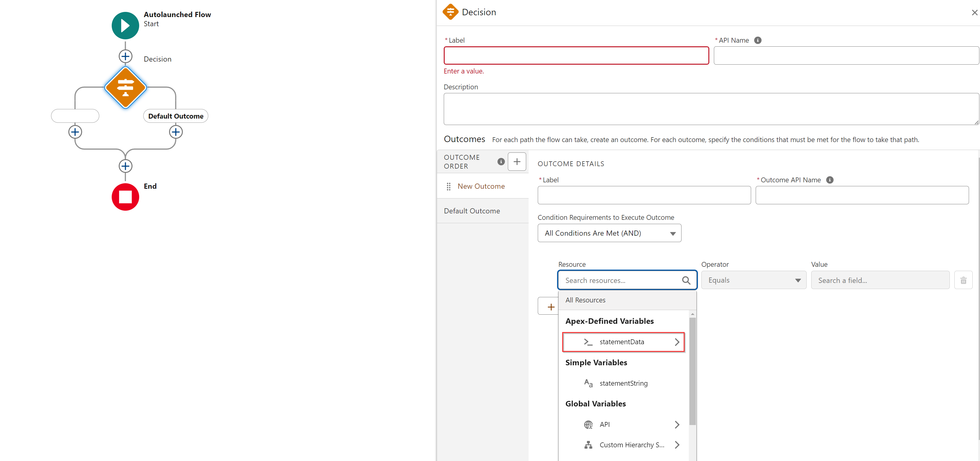
Task: Click the red End element icon
Action: coord(125,197)
